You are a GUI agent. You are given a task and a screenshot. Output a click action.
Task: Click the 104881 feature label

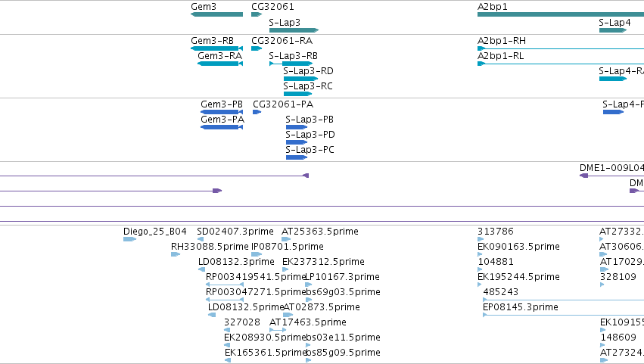[496, 262]
